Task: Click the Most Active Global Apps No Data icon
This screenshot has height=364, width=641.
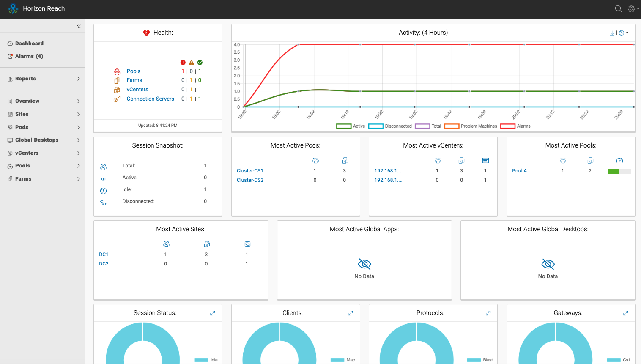Action: tap(364, 264)
